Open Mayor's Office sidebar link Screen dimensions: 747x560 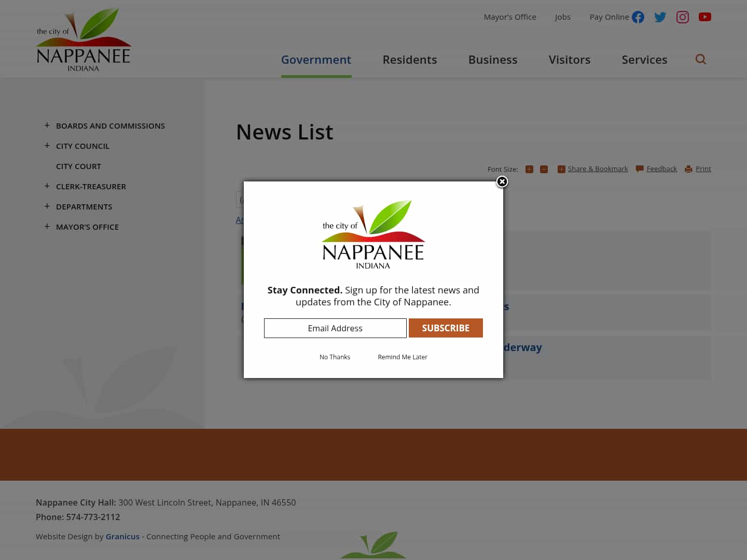click(x=87, y=227)
